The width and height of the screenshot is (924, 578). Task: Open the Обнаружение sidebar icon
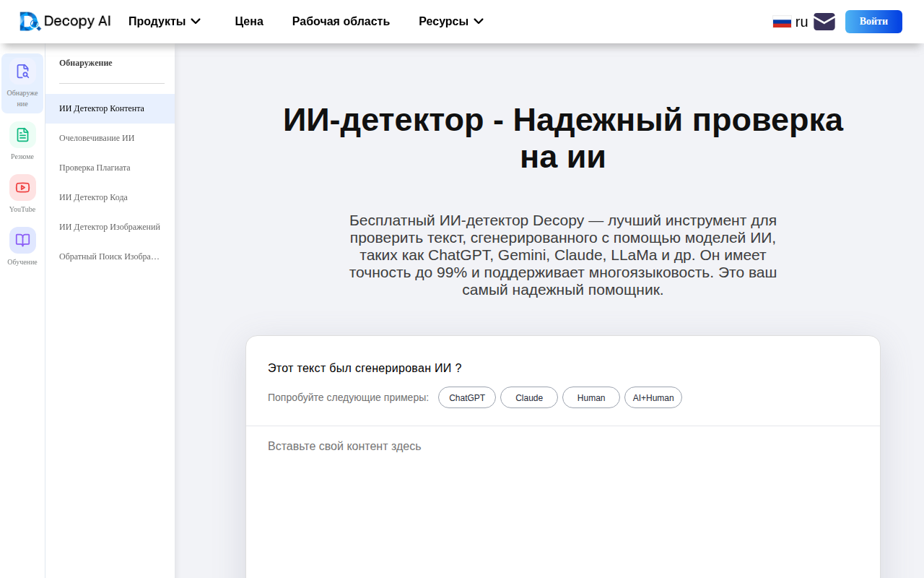pyautogui.click(x=22, y=83)
